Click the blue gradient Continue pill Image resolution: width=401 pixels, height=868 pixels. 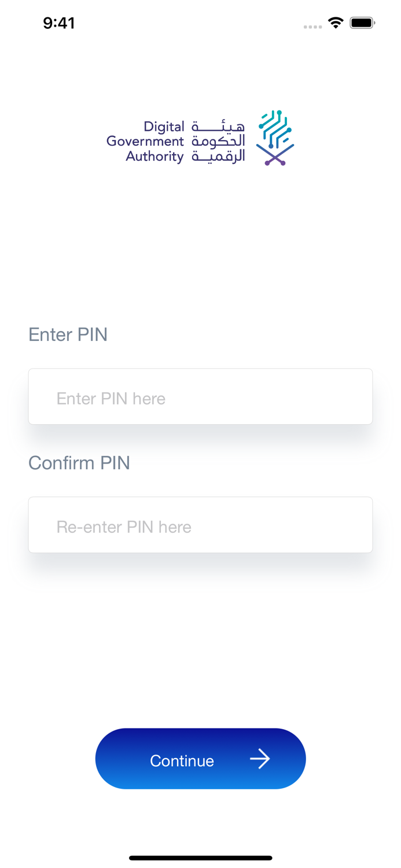200,759
